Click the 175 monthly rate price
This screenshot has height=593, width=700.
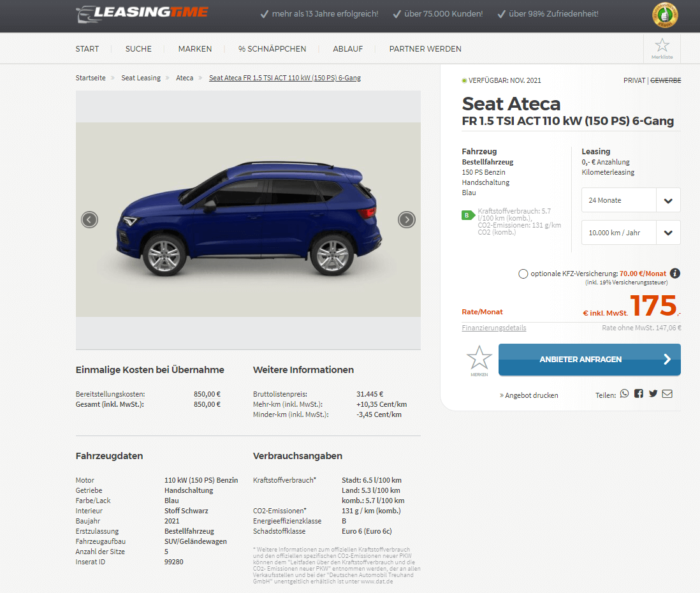click(x=655, y=305)
